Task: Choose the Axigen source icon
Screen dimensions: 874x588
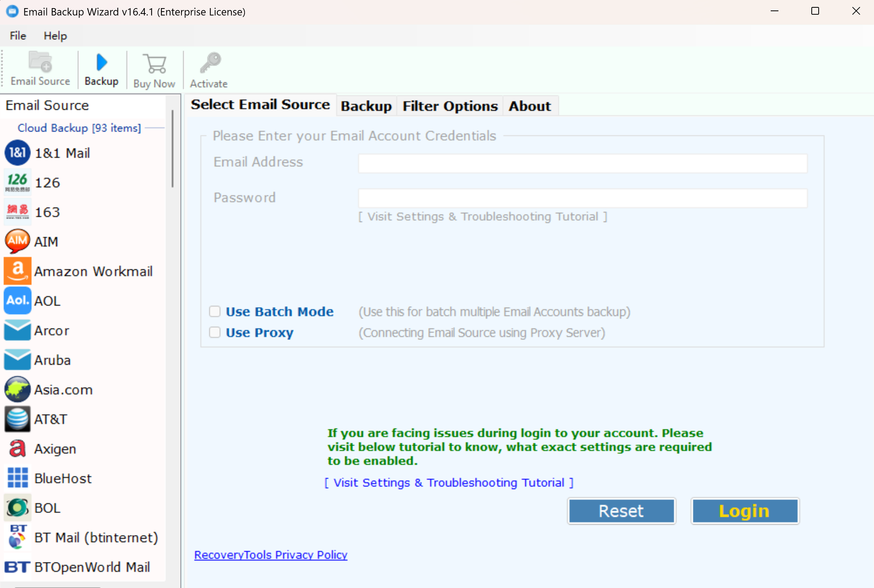Action: click(17, 448)
